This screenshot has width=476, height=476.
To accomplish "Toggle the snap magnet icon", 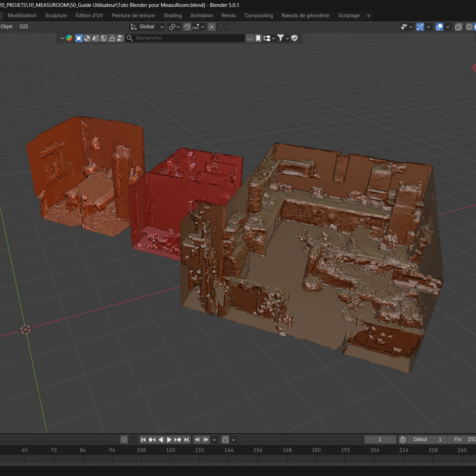I will tap(187, 27).
